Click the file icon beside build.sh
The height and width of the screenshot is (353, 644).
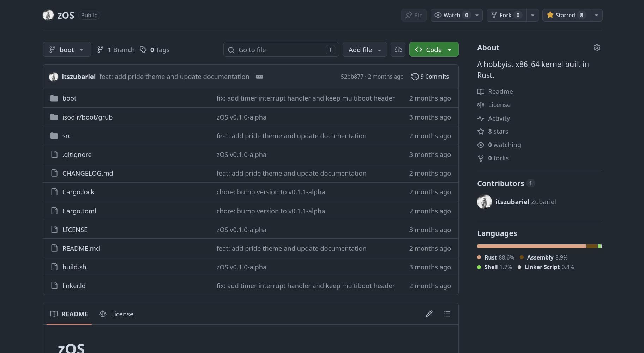54,267
